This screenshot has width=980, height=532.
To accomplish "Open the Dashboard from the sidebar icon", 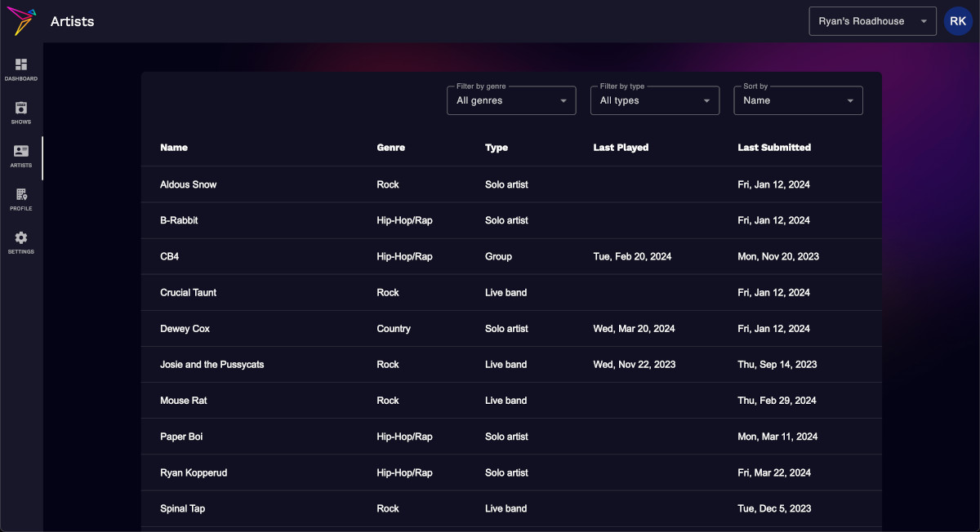I will pyautogui.click(x=20, y=68).
